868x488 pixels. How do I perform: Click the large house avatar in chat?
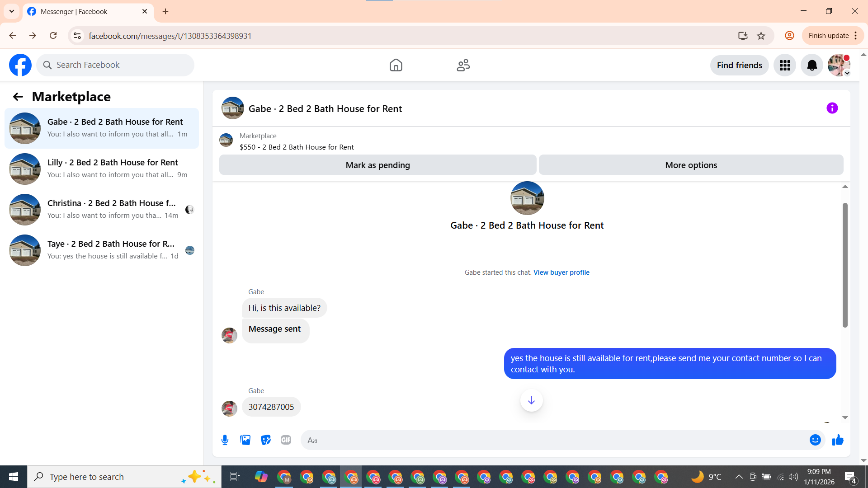point(527,198)
